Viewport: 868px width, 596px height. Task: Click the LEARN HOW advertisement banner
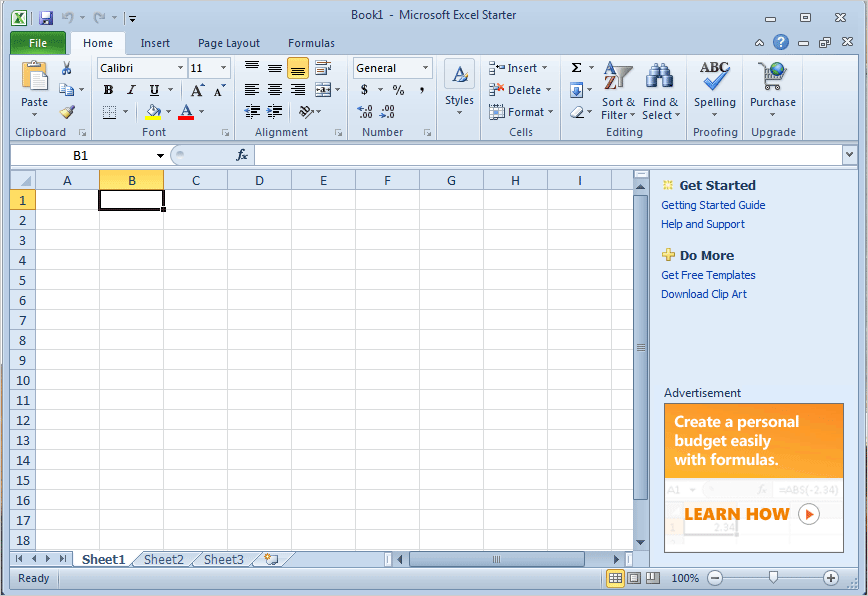[753, 478]
